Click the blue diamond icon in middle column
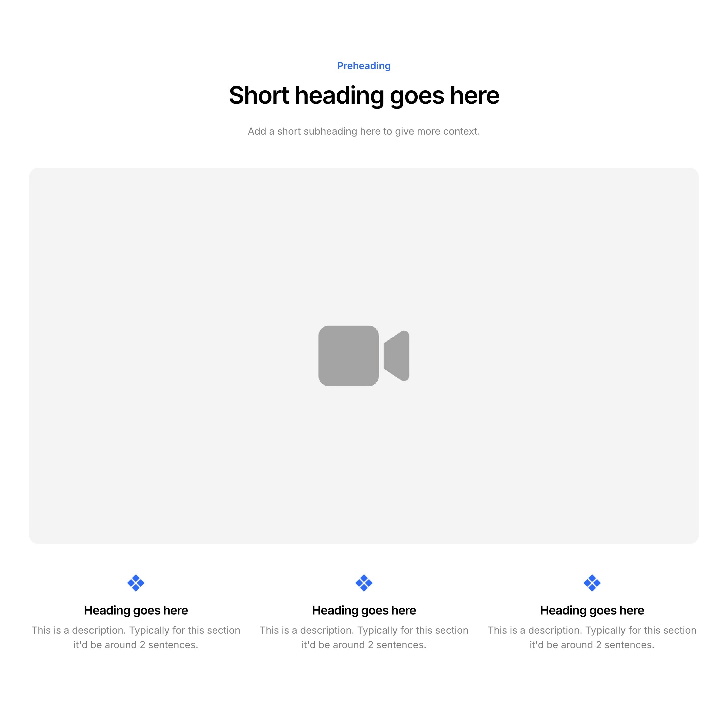 (364, 583)
